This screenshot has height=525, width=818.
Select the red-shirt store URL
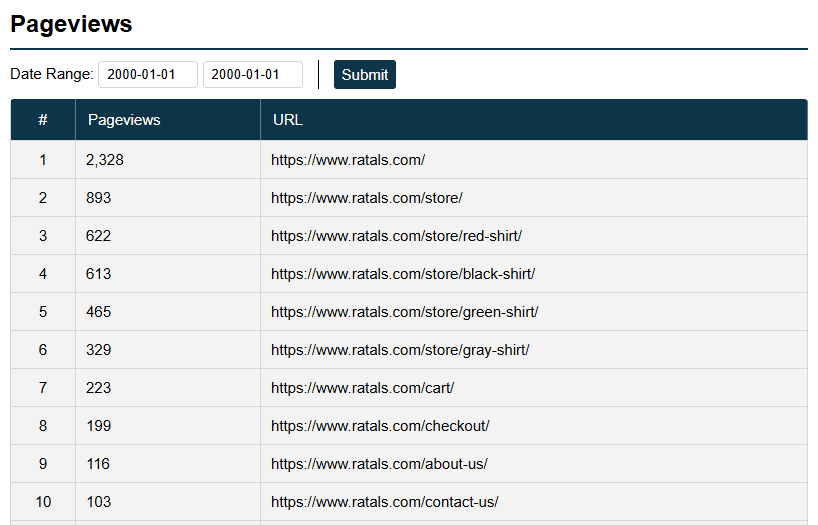coord(396,236)
